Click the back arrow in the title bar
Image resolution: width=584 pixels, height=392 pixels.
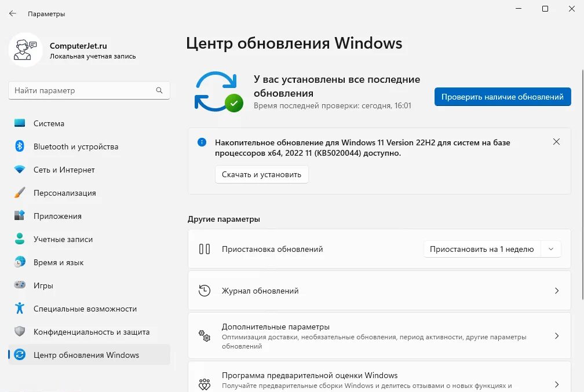point(13,13)
